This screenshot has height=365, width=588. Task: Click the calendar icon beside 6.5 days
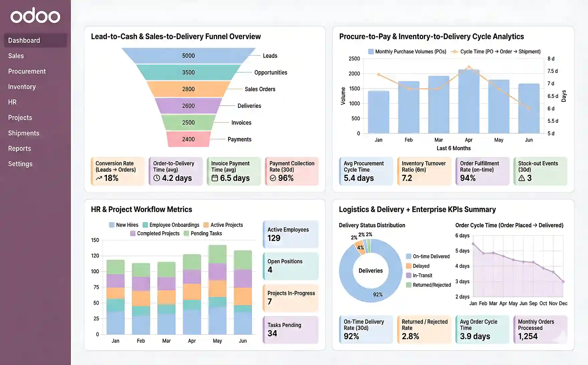(x=215, y=178)
